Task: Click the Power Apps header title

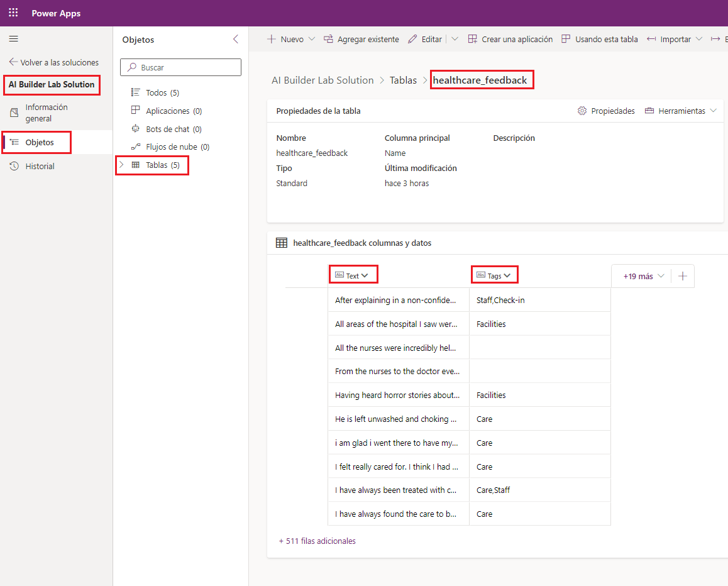Action: pos(56,13)
